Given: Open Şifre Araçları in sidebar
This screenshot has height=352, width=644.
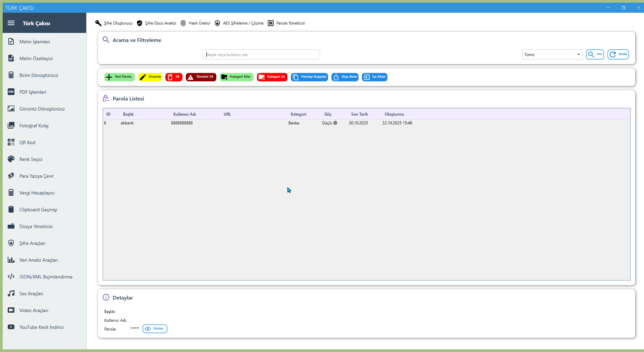Looking at the screenshot, I should click(x=32, y=243).
